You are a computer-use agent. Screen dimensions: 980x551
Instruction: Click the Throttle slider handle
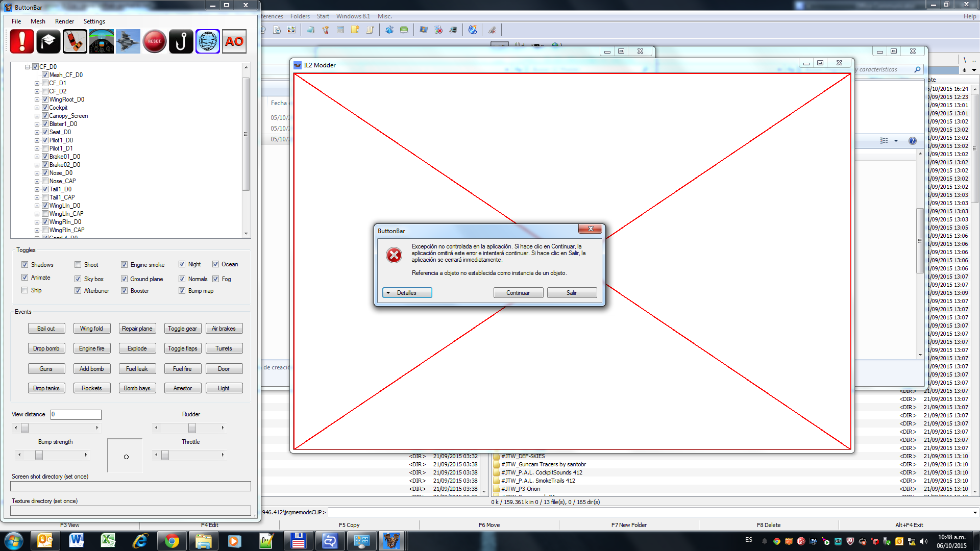click(x=165, y=455)
